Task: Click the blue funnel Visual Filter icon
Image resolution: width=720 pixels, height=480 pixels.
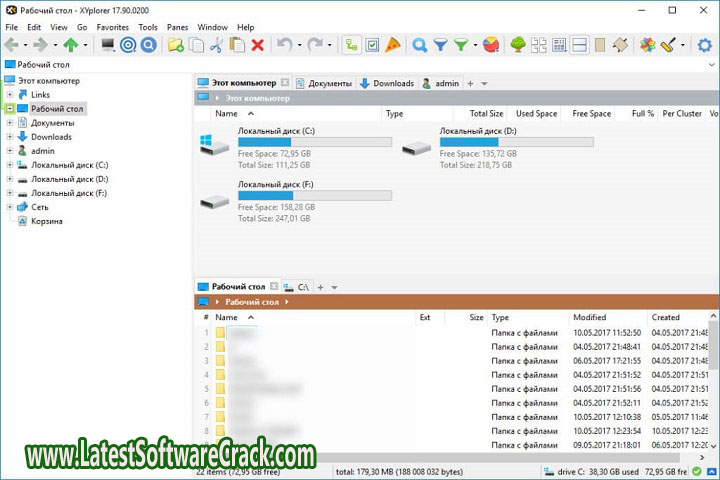Action: click(x=440, y=45)
